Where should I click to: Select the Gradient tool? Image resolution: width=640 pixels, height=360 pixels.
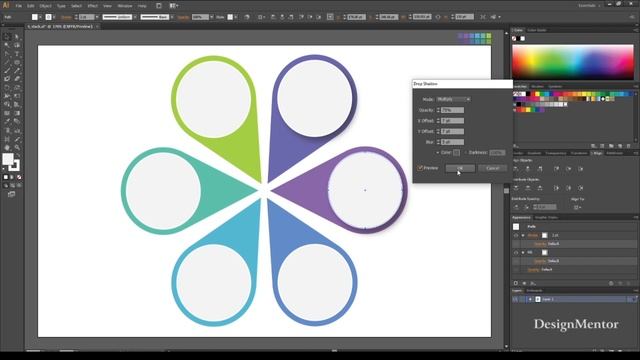[x=17, y=113]
